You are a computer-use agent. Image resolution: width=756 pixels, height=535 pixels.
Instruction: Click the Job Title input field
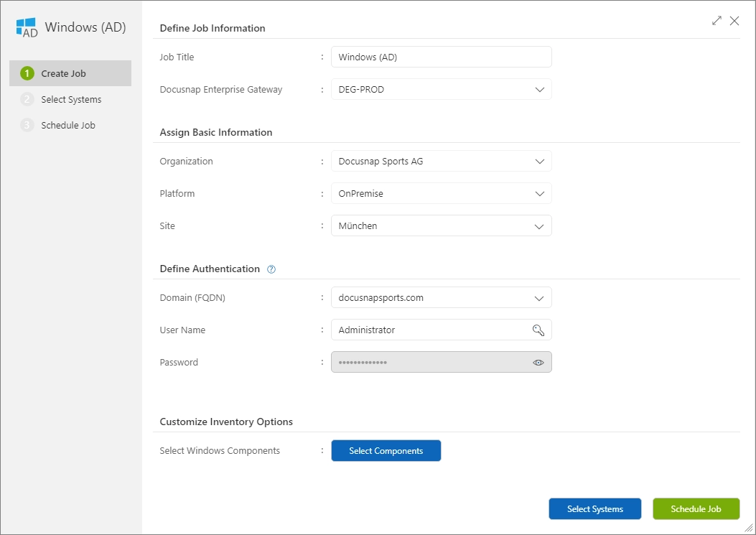[441, 57]
